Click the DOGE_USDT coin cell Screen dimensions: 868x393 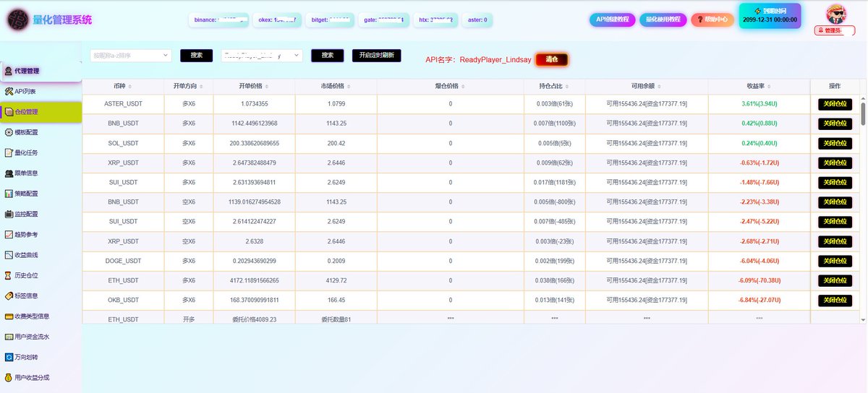(124, 261)
